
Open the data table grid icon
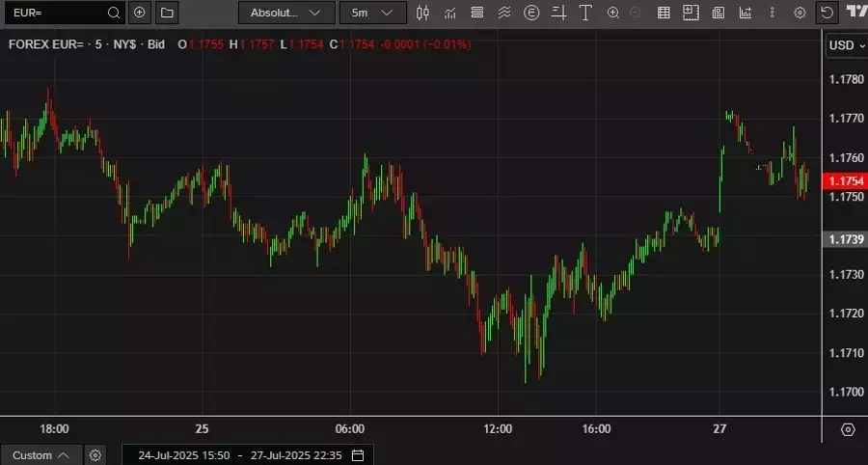[x=664, y=13]
